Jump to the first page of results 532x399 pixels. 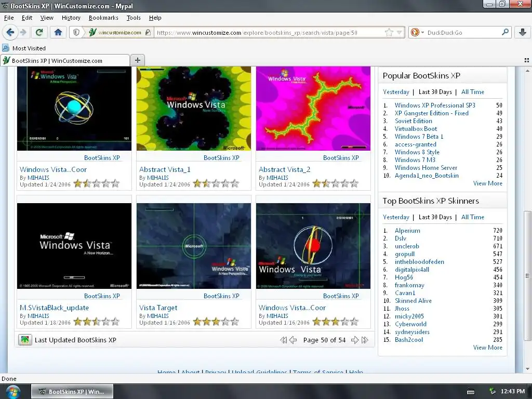(x=283, y=340)
